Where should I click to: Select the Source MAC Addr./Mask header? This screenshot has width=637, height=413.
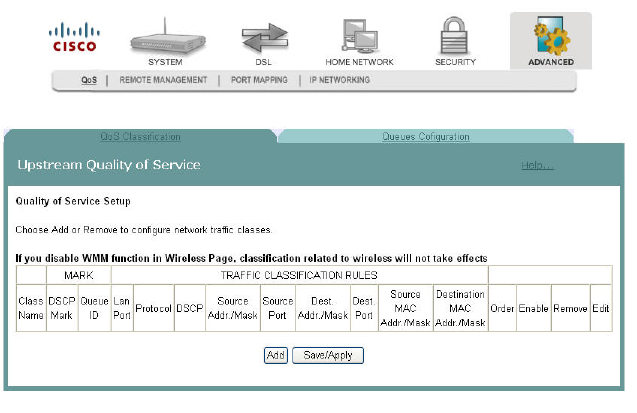click(x=405, y=308)
